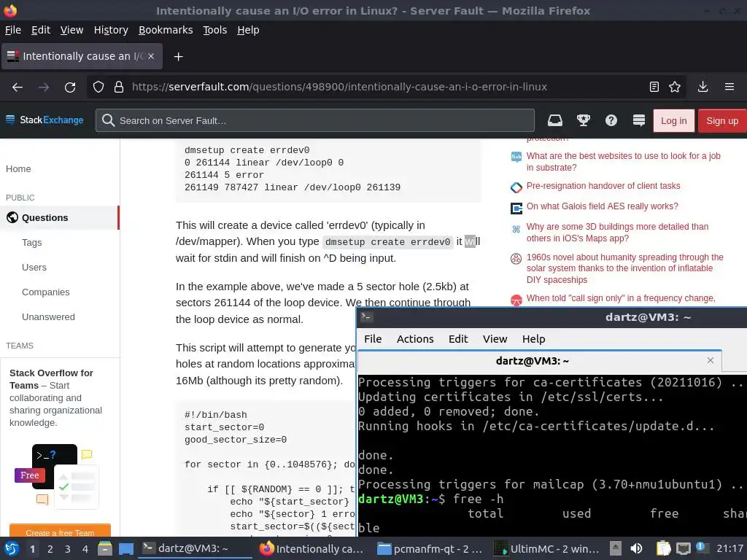Open Companies in the sidebar
This screenshot has height=560, width=747.
(x=46, y=292)
